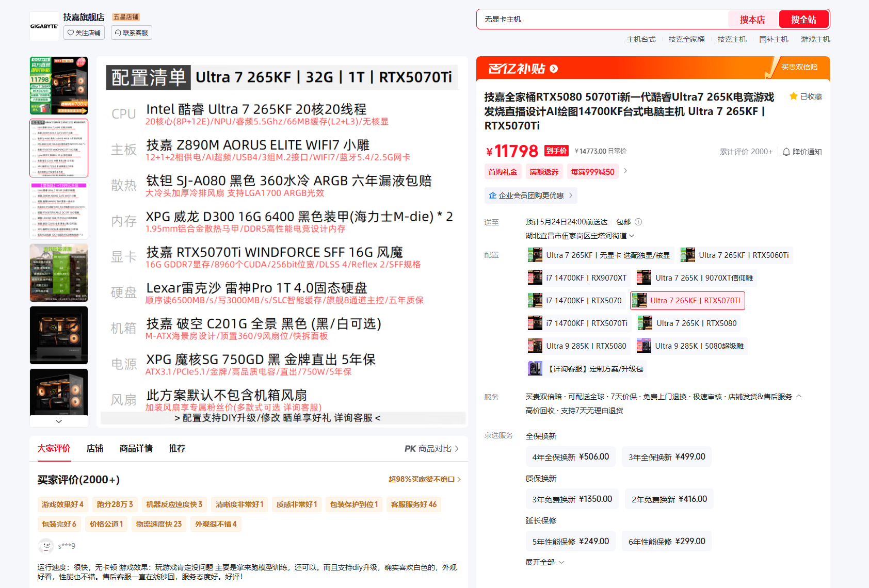Toggle the favorite star 已收藏
The width and height of the screenshot is (869, 588).
794,96
